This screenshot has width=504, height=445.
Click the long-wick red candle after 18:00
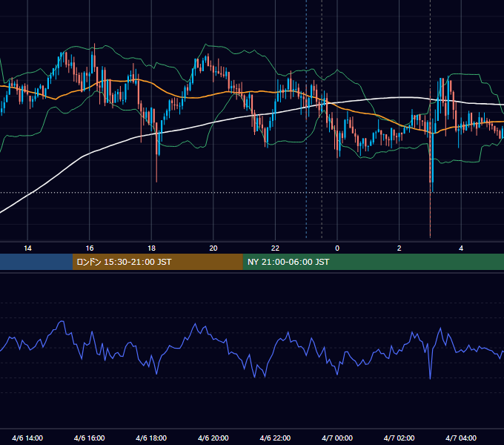tap(156, 151)
